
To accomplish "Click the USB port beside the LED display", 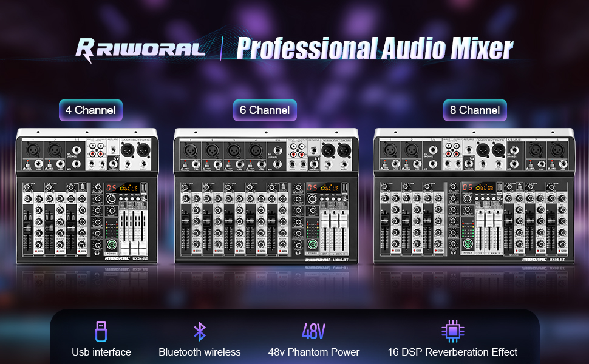I will coord(345,188).
